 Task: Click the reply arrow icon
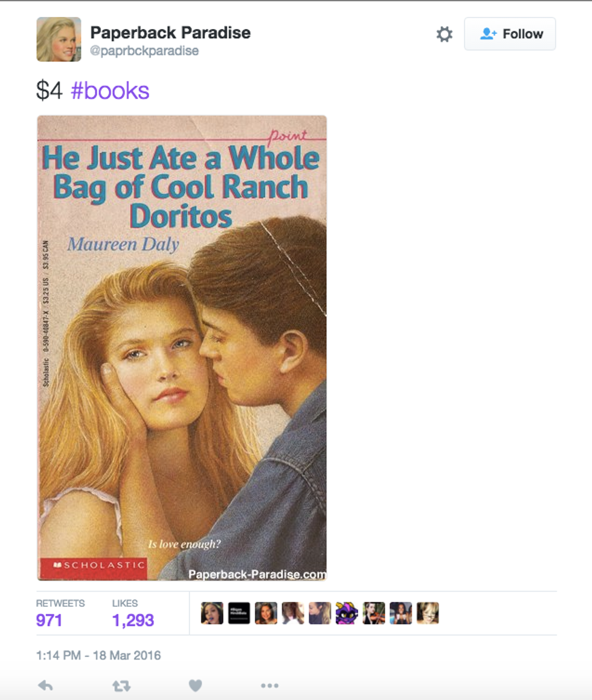coord(45,685)
